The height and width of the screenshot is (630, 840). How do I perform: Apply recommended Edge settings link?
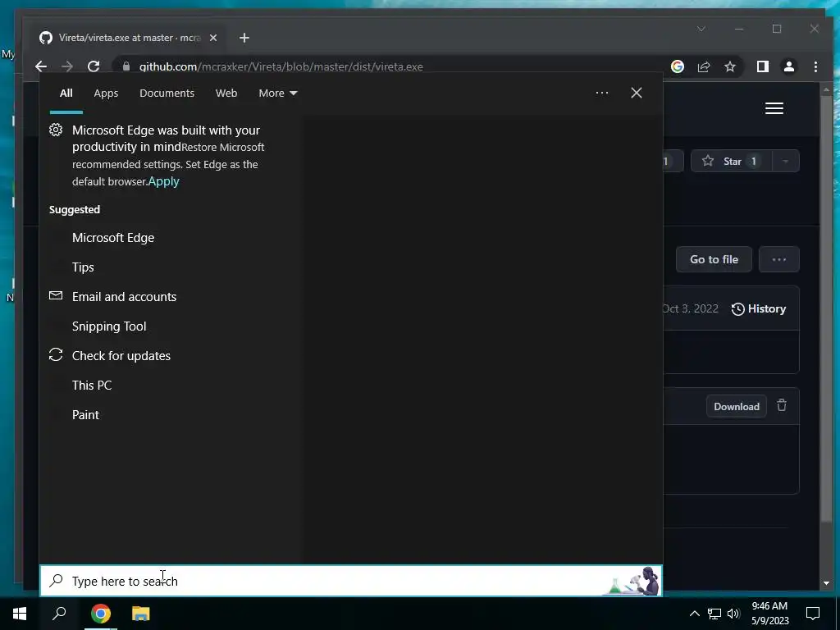tap(163, 181)
